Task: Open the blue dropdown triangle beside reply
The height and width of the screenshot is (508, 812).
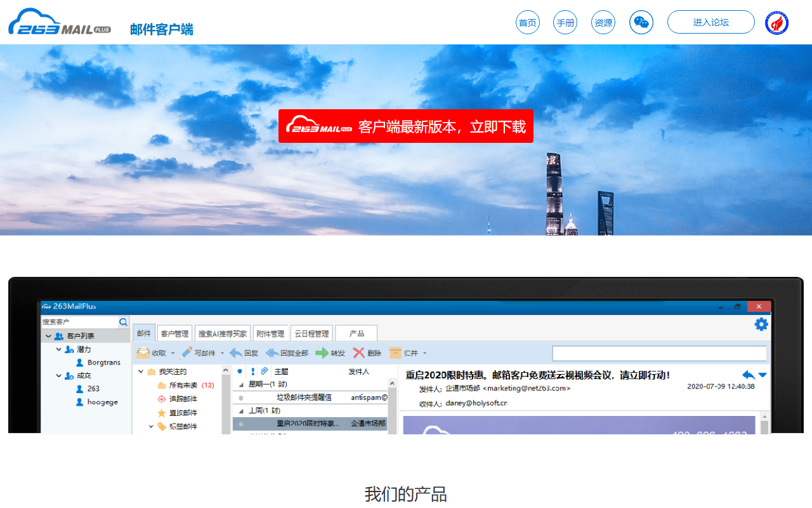Action: (763, 375)
